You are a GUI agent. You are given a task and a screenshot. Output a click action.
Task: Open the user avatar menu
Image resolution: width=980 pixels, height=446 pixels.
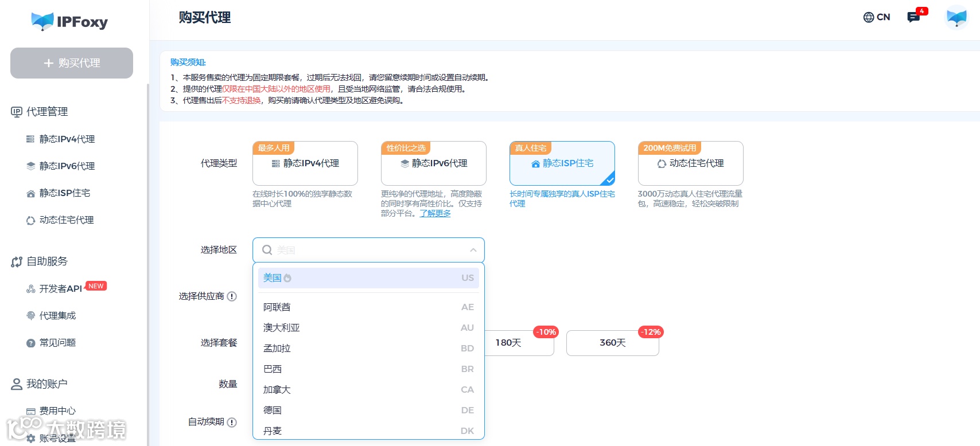tap(956, 17)
